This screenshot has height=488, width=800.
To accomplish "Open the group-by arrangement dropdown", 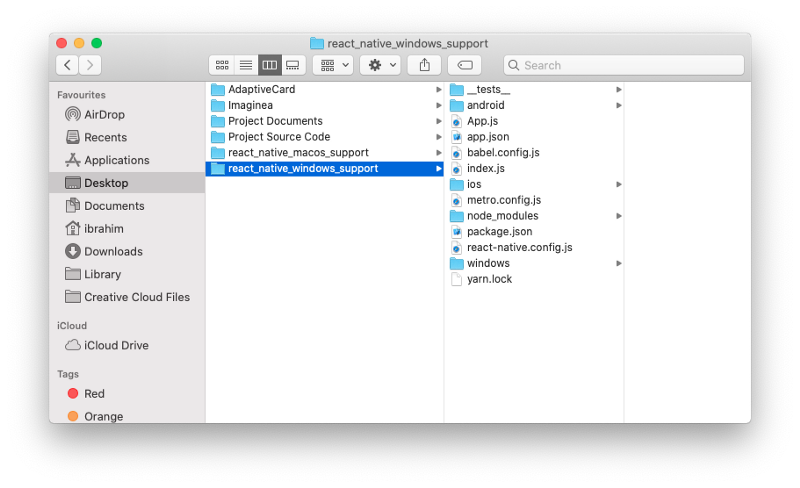I will (333, 65).
